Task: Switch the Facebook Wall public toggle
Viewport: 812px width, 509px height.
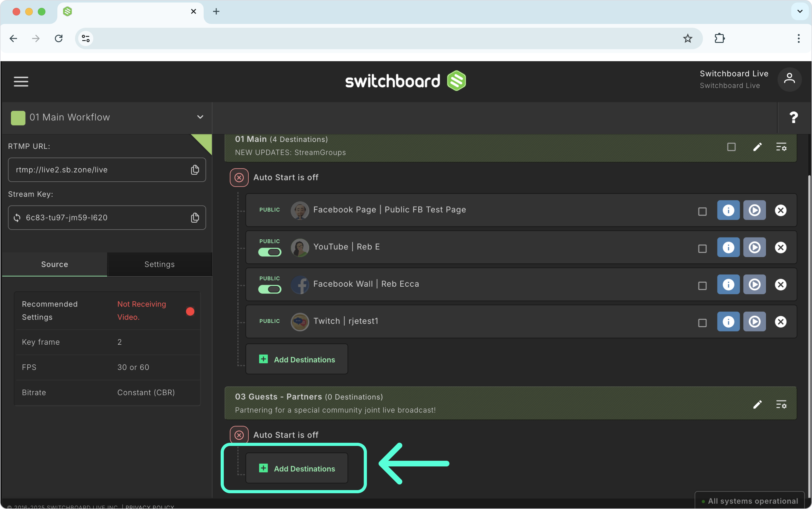Action: [x=270, y=289]
